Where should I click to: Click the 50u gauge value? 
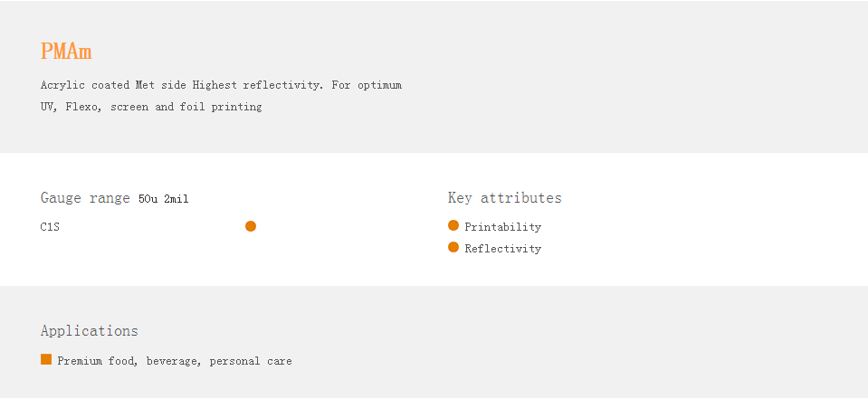pyautogui.click(x=148, y=199)
